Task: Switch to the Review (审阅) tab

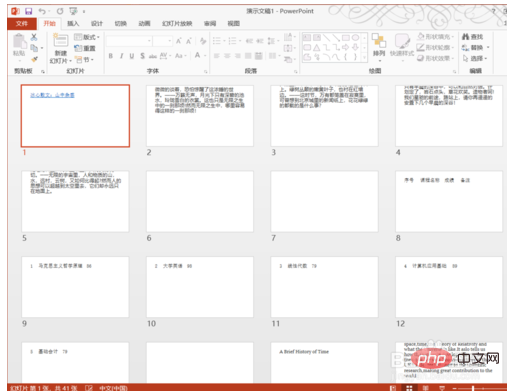Action: point(210,23)
